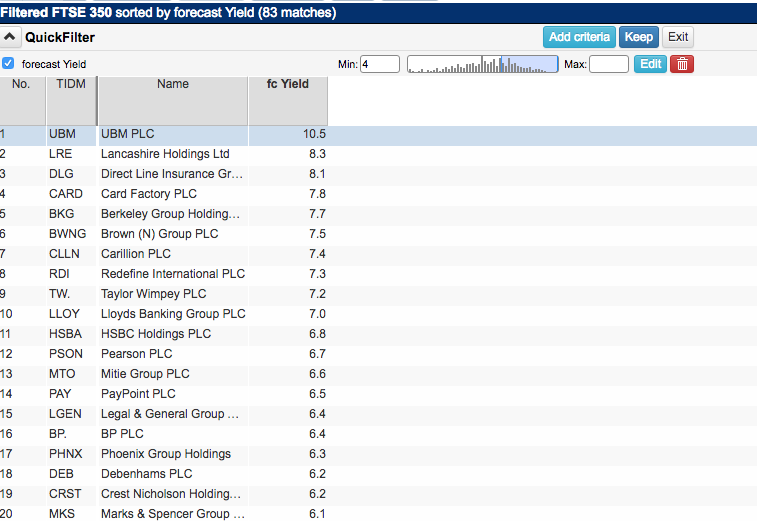
Task: Click the RDI ticker cell
Action: tap(71, 274)
